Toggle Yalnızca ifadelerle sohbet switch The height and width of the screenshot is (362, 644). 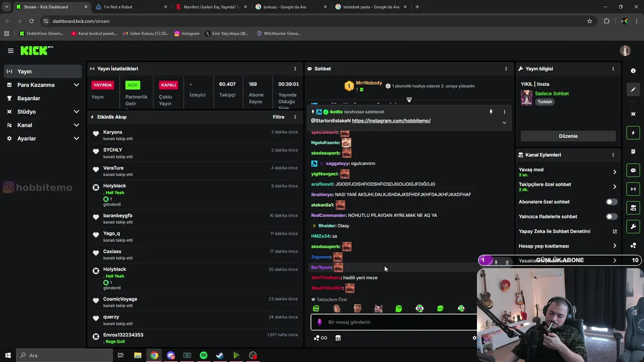(611, 217)
